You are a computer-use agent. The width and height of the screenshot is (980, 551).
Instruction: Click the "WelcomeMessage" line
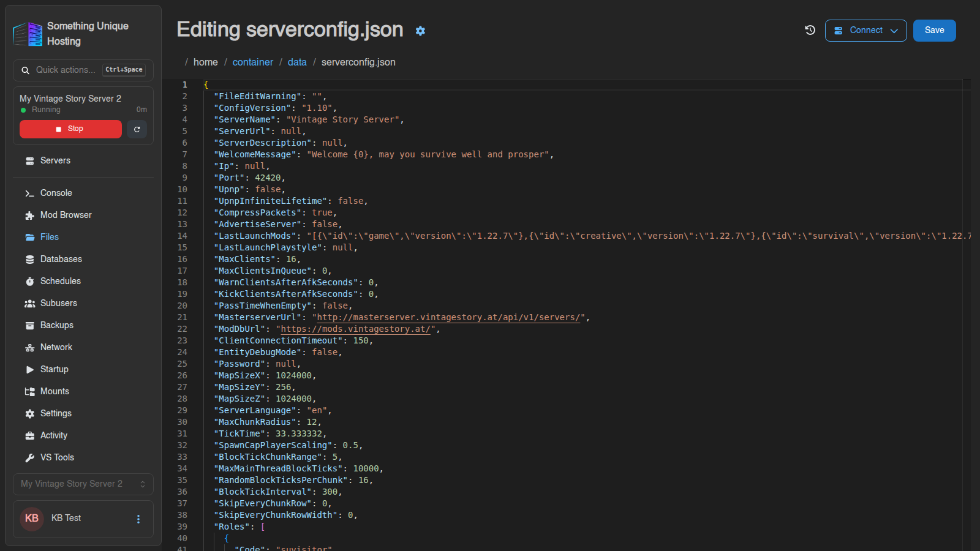(383, 154)
